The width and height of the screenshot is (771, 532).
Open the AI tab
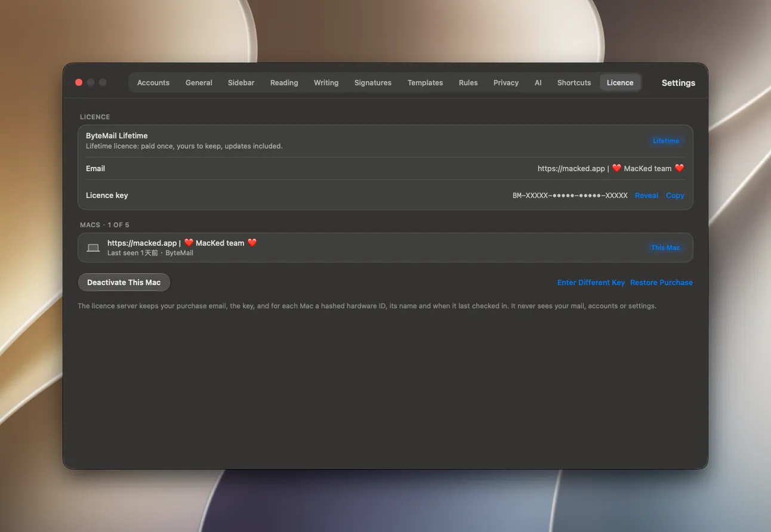pyautogui.click(x=538, y=83)
